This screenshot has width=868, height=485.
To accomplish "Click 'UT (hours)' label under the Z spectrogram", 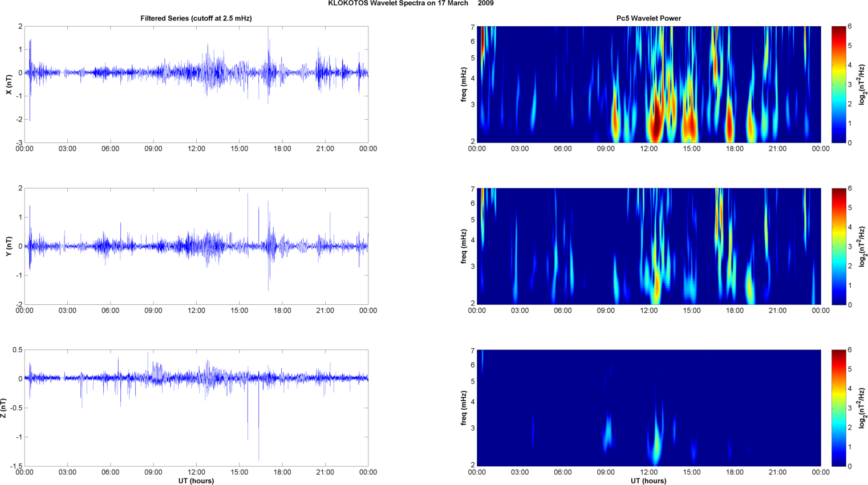I will pos(648,481).
